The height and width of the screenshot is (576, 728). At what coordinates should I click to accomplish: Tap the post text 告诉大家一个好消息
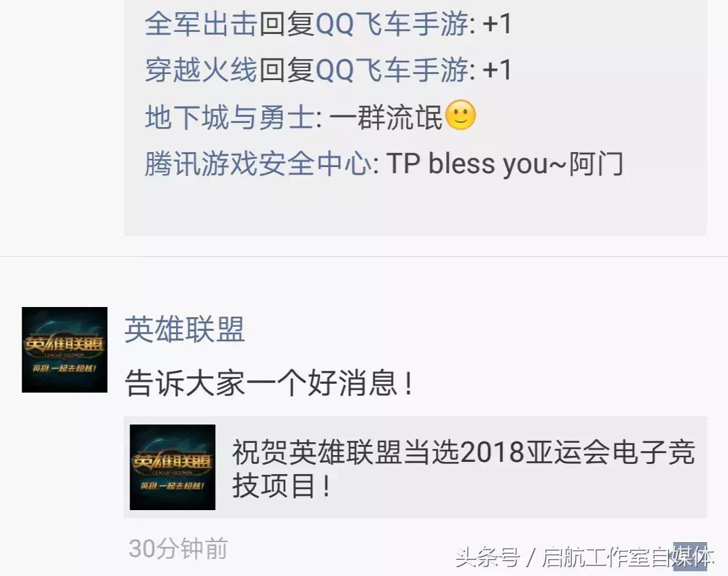[269, 383]
